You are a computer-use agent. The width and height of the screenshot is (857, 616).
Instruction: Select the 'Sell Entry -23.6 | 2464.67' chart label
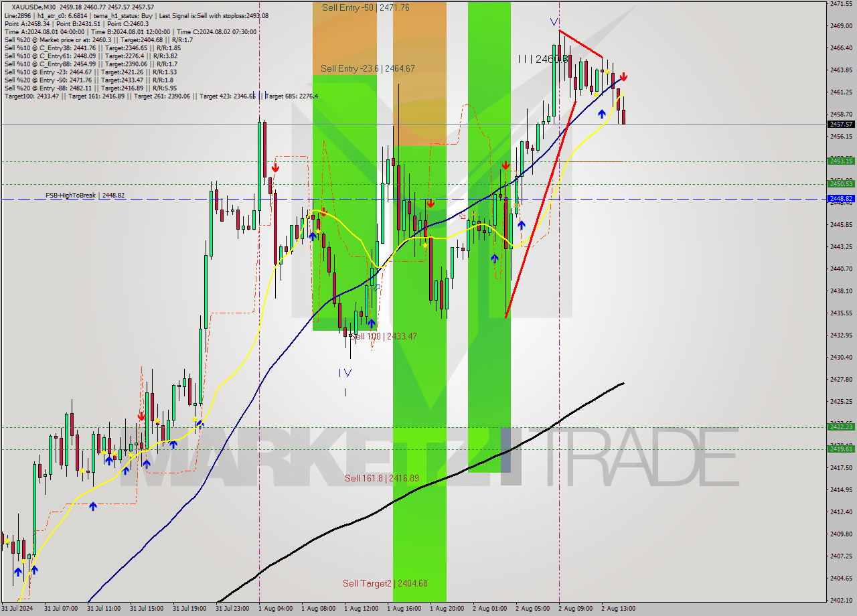coord(368,68)
